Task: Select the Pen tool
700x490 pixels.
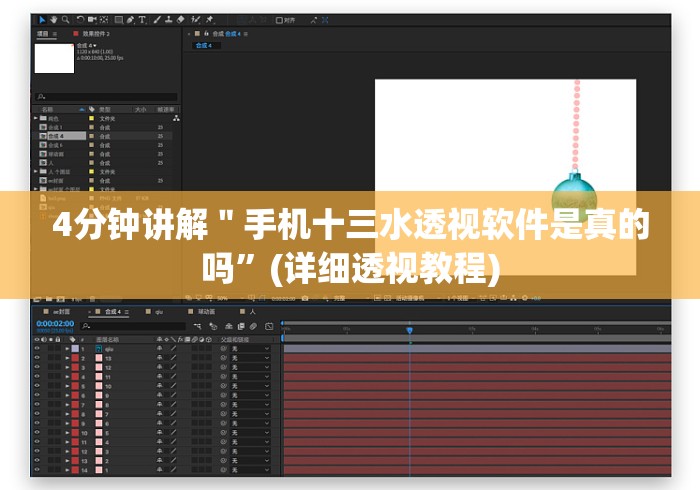Action: [x=130, y=19]
